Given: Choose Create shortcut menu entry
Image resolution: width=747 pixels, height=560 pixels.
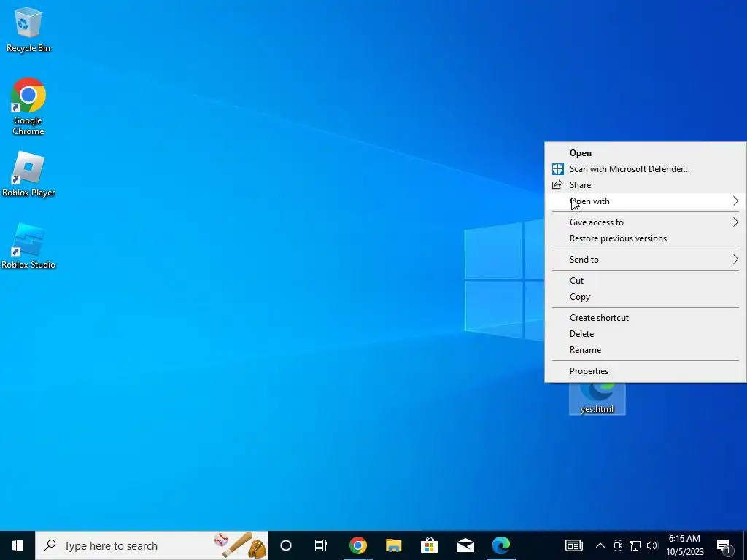Looking at the screenshot, I should (x=645, y=318).
